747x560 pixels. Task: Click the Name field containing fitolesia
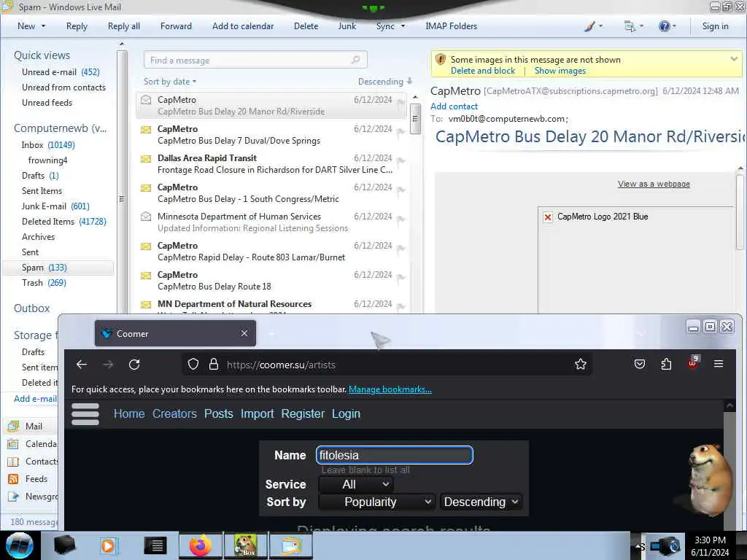pos(395,455)
